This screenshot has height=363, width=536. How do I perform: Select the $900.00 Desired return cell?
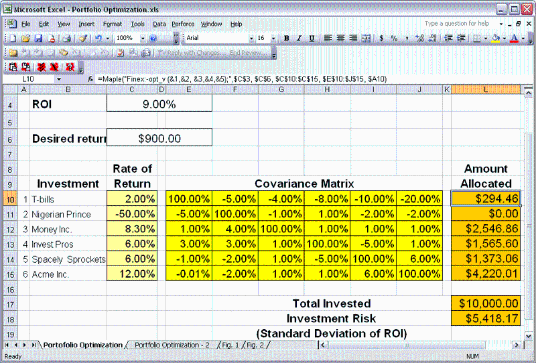pyautogui.click(x=159, y=138)
